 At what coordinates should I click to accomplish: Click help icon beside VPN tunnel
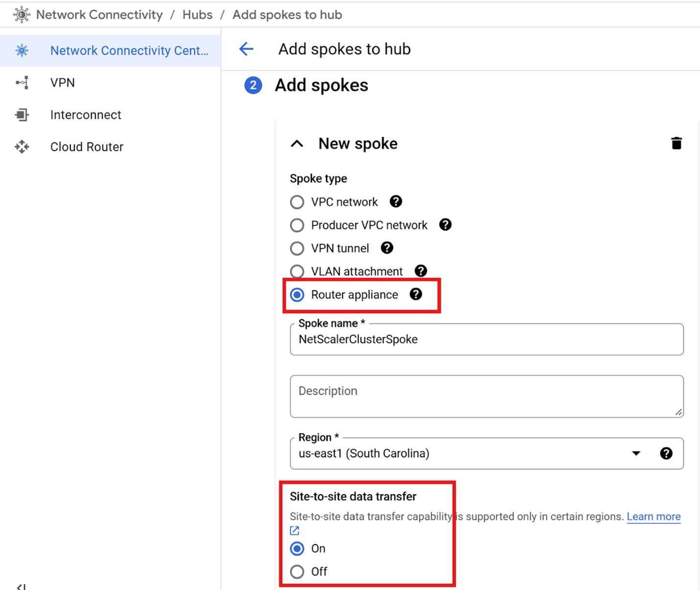tap(387, 248)
